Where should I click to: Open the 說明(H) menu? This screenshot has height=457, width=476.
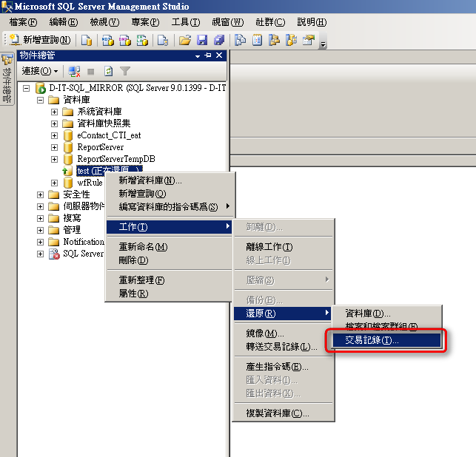pyautogui.click(x=312, y=22)
